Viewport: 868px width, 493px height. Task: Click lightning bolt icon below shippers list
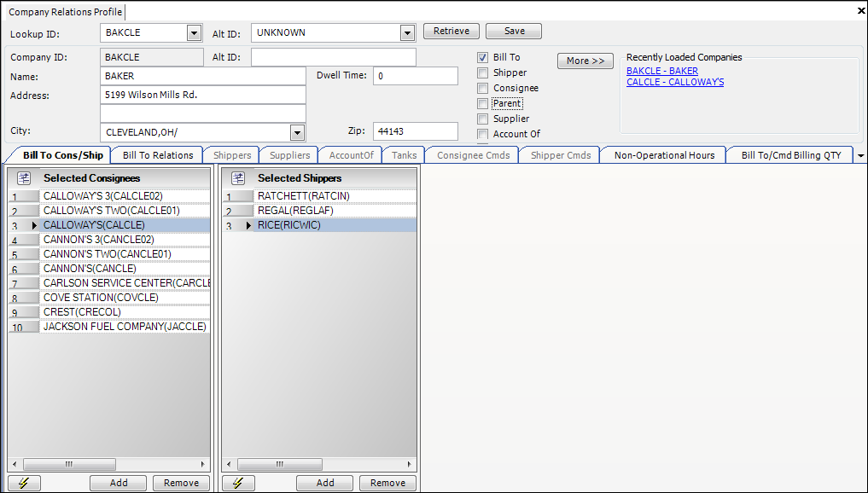[x=238, y=483]
